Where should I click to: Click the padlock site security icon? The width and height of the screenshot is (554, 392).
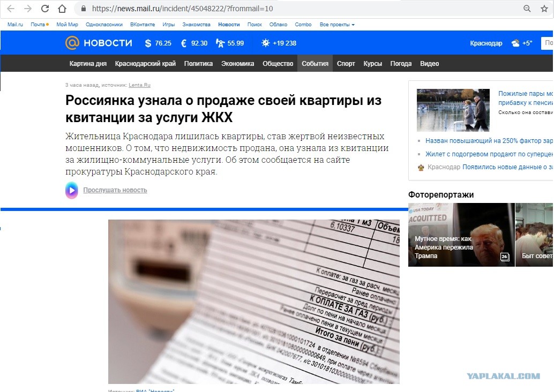(x=84, y=9)
